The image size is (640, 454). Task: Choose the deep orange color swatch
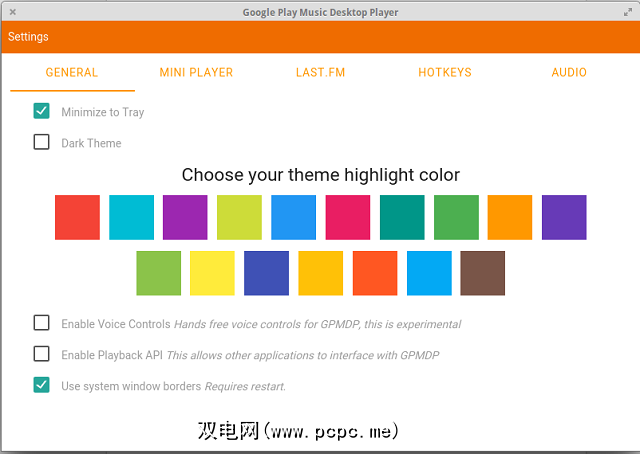pos(375,273)
